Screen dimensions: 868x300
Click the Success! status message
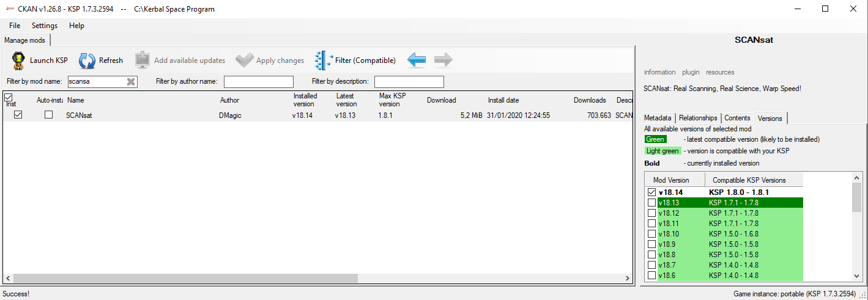pos(16,294)
